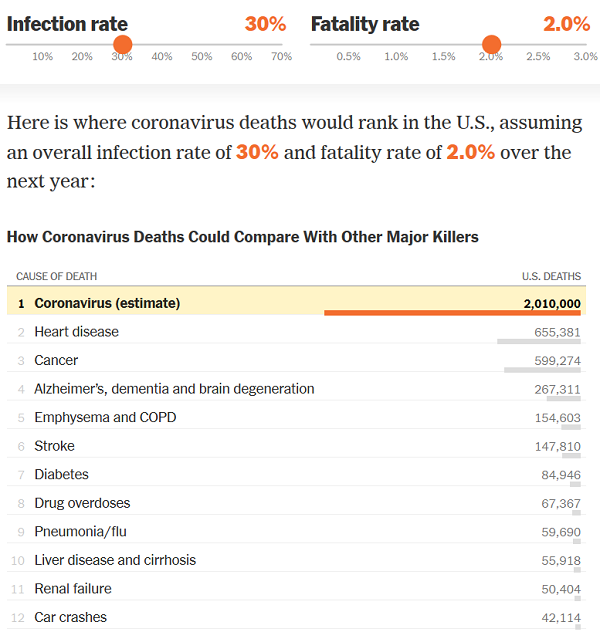This screenshot has width=600, height=632.
Task: Pick the 60% infection rate tick
Action: [x=242, y=57]
